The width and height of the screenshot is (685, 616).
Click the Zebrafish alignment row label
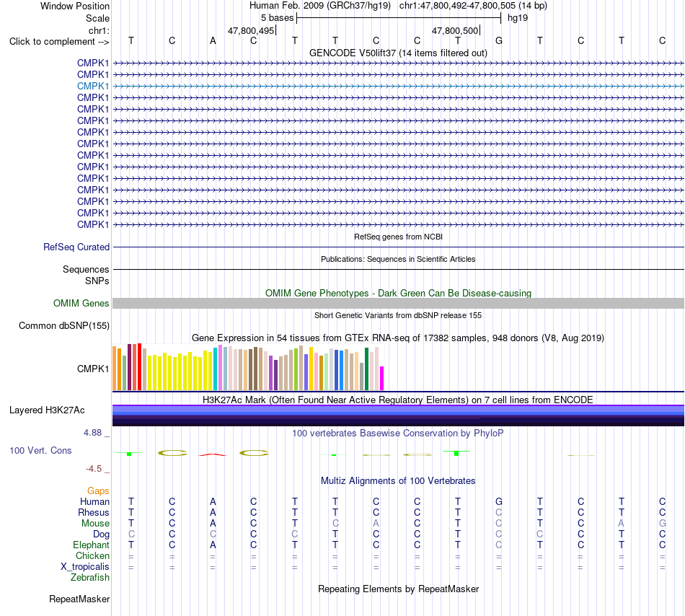90,578
